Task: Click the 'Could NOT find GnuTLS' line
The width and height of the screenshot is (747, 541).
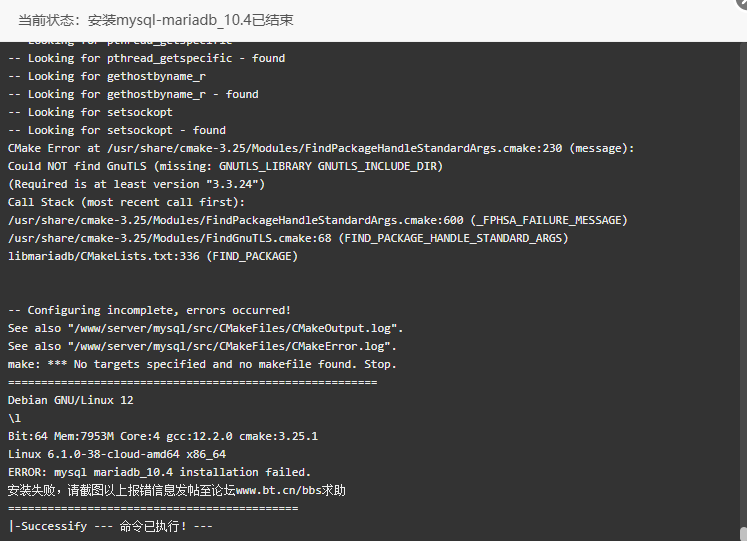Action: point(225,166)
